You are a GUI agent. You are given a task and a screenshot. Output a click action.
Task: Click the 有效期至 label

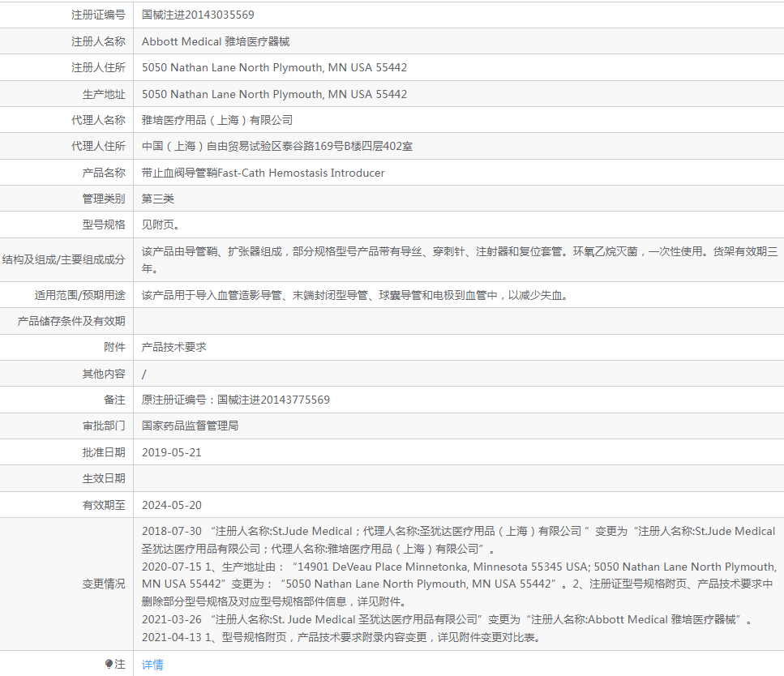(104, 506)
